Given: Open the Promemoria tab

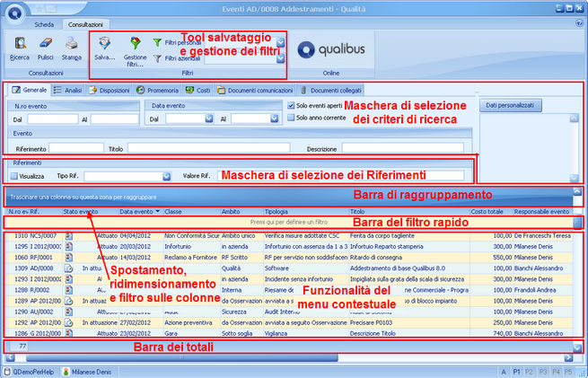Looking at the screenshot, I should 157,91.
